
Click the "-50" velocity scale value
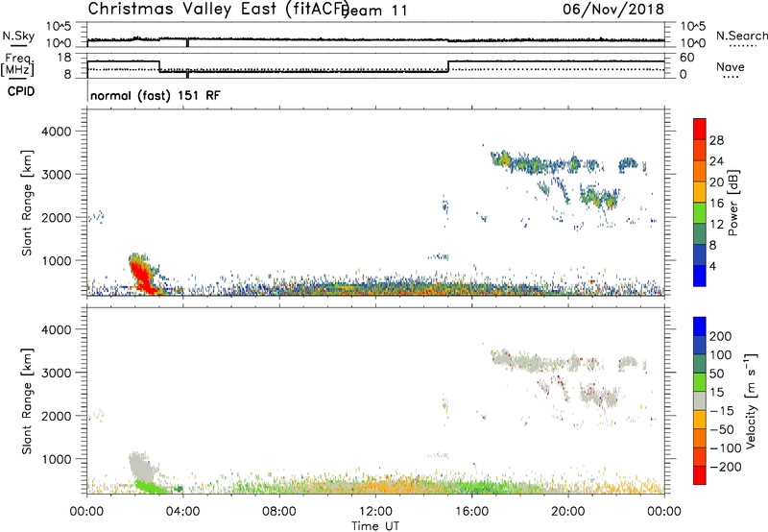click(722, 429)
